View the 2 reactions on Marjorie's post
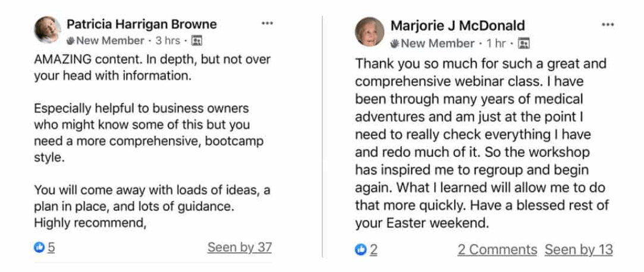Screen dimensions: 644x272 [x=373, y=250]
